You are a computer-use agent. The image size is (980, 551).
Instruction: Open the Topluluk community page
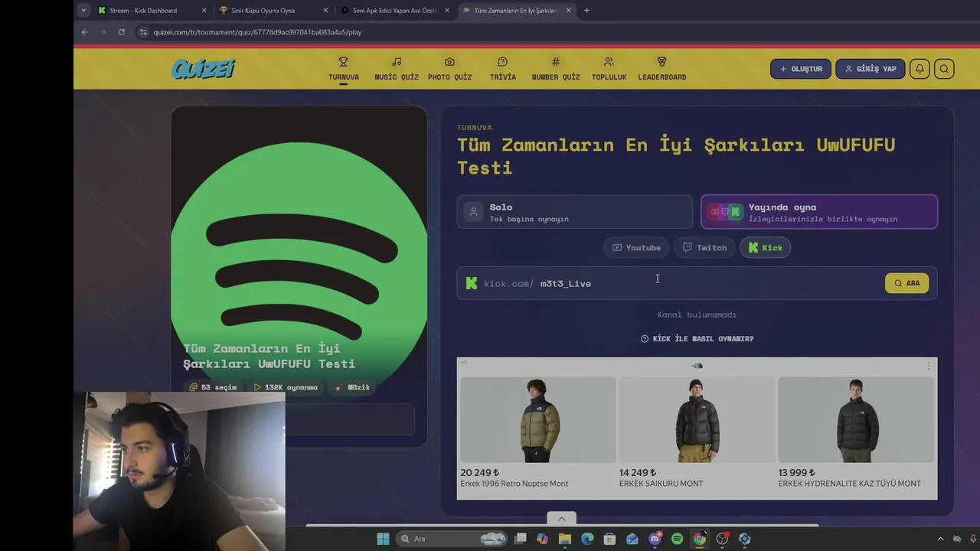click(609, 68)
